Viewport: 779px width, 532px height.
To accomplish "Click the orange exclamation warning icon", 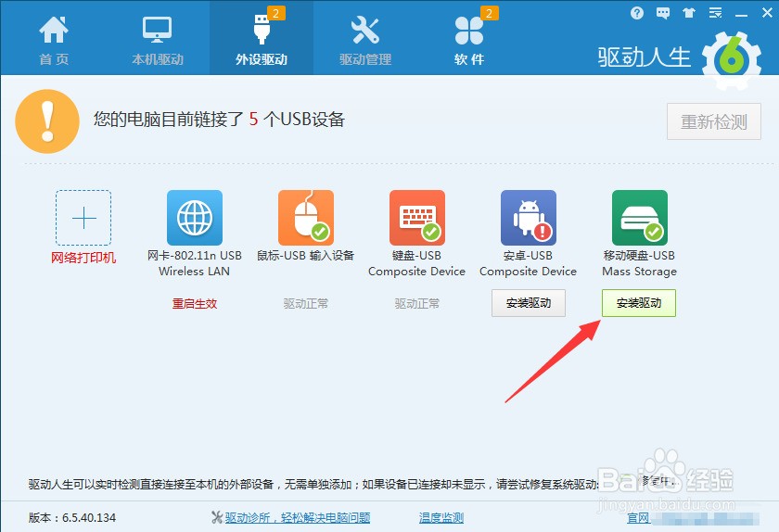I will tap(47, 121).
